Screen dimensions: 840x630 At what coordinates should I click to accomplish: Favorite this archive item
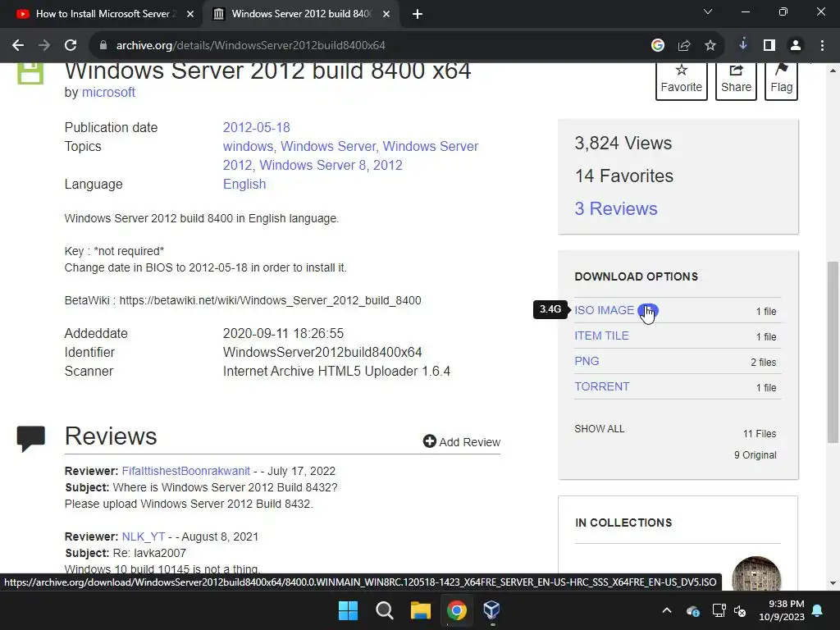coord(682,80)
